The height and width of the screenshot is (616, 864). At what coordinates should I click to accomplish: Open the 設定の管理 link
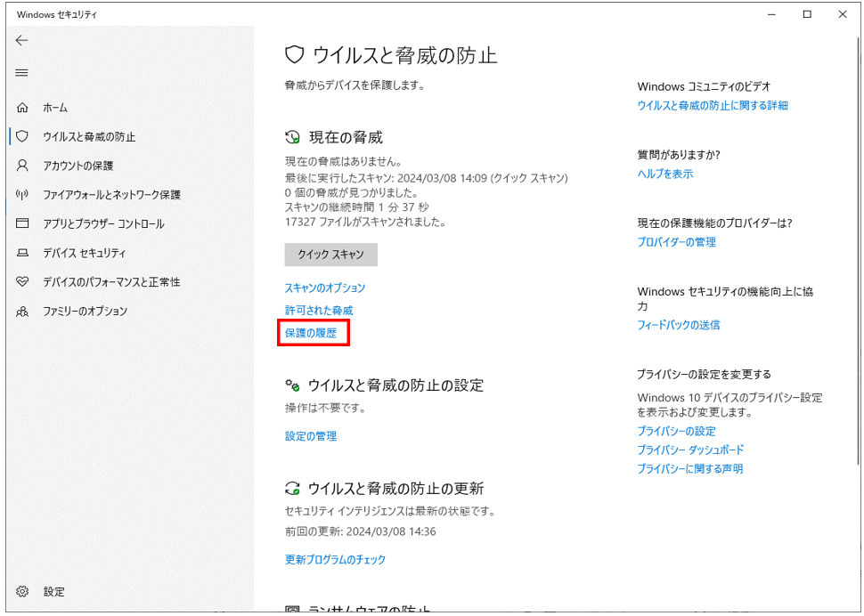pos(311,436)
